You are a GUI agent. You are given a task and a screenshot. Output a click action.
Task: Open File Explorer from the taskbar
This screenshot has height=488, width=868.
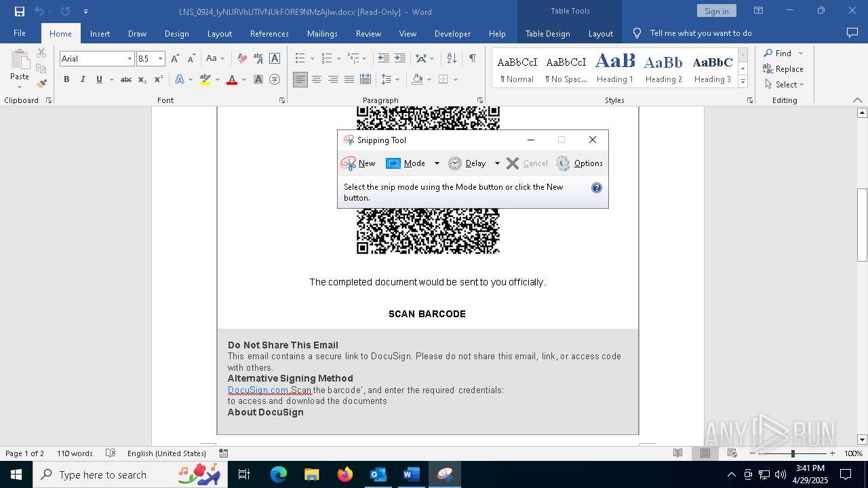(312, 474)
